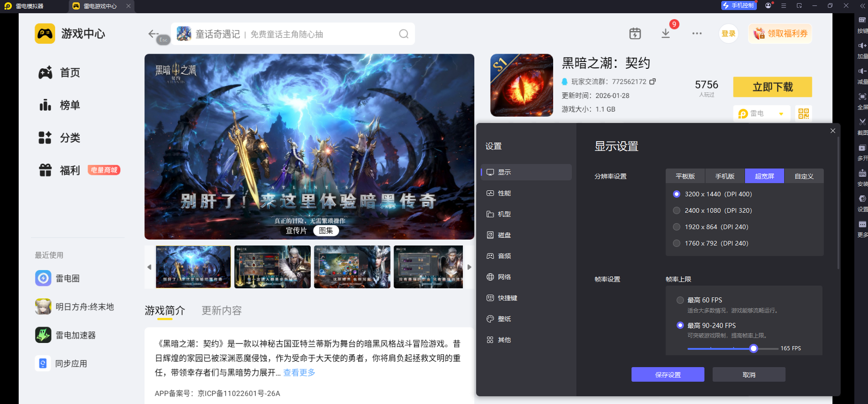Click the 立即下载 button

click(x=772, y=87)
